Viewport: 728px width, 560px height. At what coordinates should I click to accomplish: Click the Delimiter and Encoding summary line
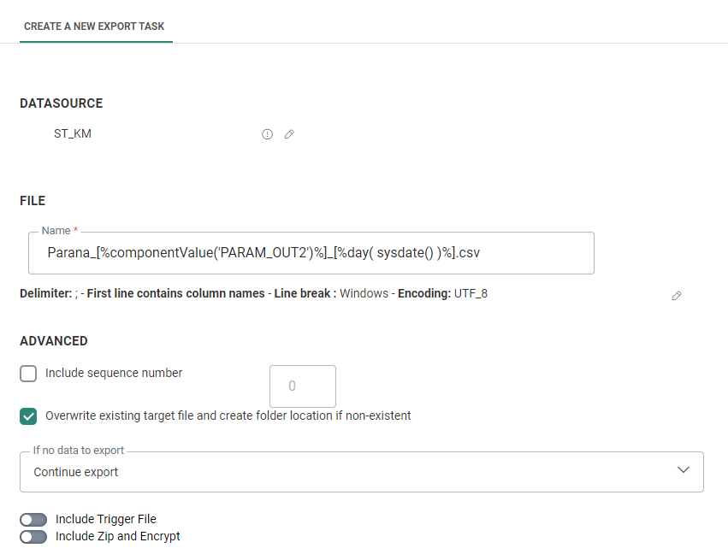[x=253, y=293]
